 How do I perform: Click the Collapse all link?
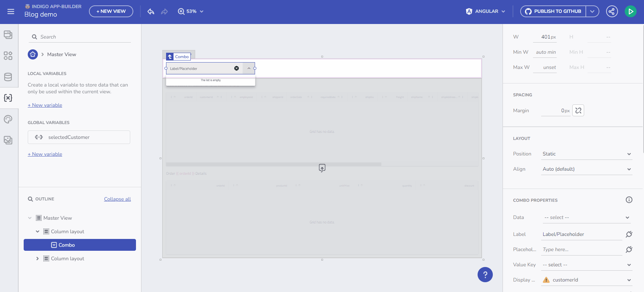point(117,199)
